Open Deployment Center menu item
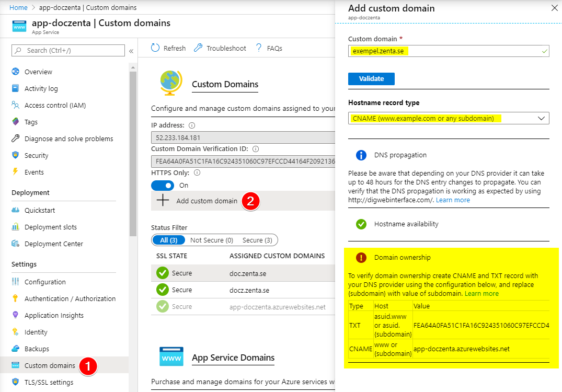The height and width of the screenshot is (392, 562). click(53, 244)
